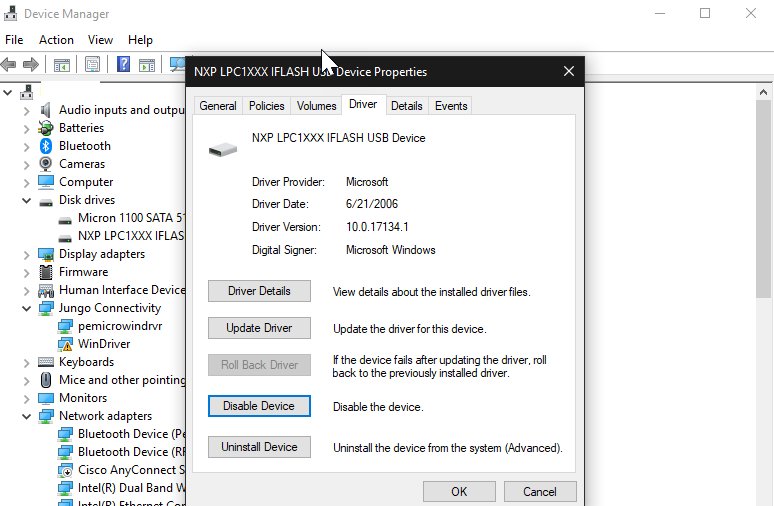Switch to the Events tab
The image size is (774, 506).
451,106
